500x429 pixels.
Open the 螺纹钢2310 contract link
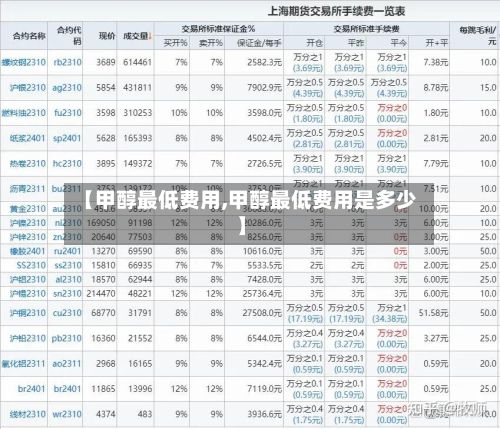click(24, 62)
